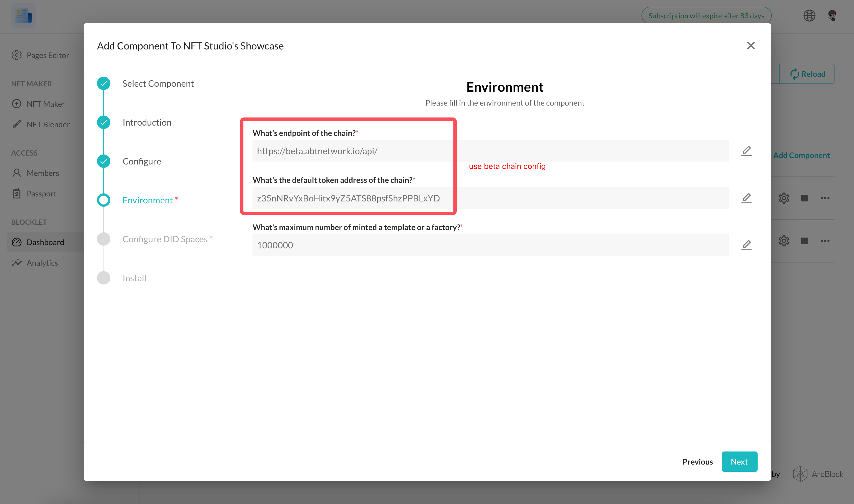Open the Introduction step
The image size is (854, 504).
pos(147,122)
